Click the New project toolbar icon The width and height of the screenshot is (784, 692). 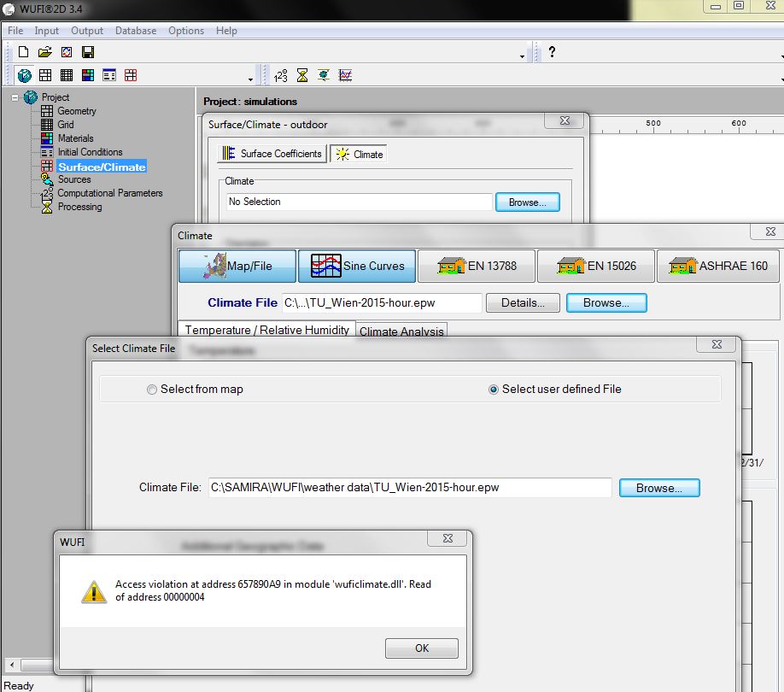[x=24, y=53]
